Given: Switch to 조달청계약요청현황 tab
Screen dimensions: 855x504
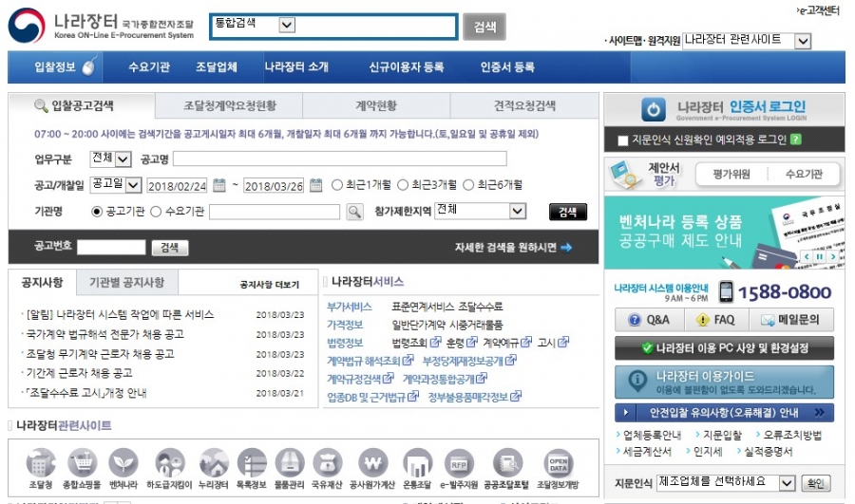Looking at the screenshot, I should (x=229, y=105).
